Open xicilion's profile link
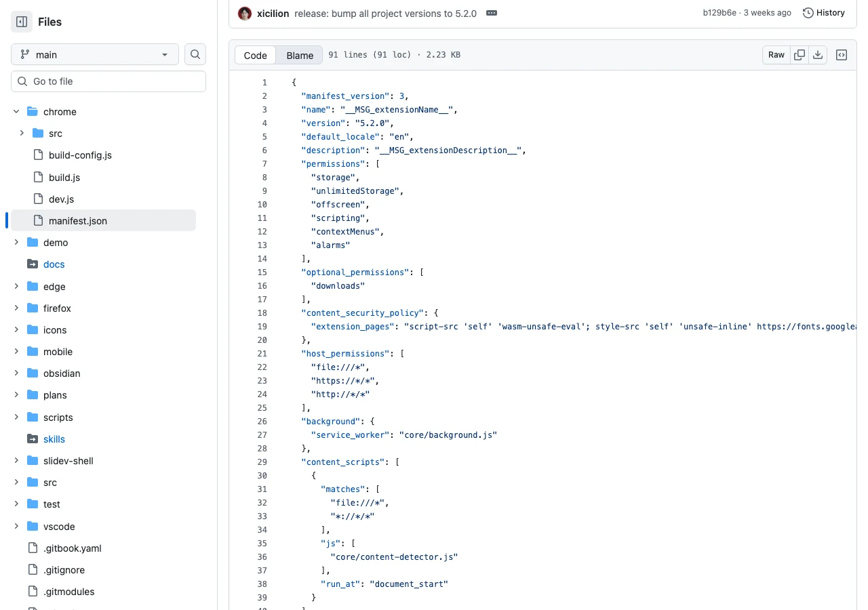The height and width of the screenshot is (610, 868). coord(273,13)
